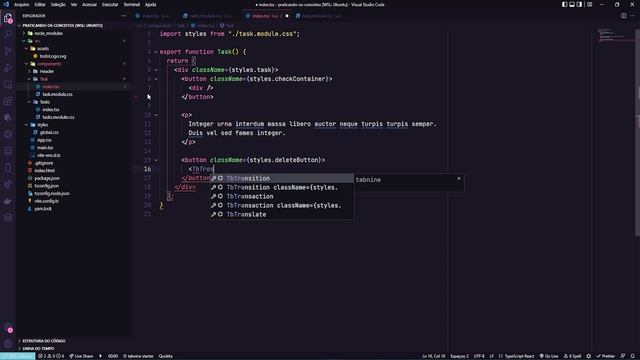Open the Run and Debug view
This screenshot has height=360, width=640.
point(8,68)
